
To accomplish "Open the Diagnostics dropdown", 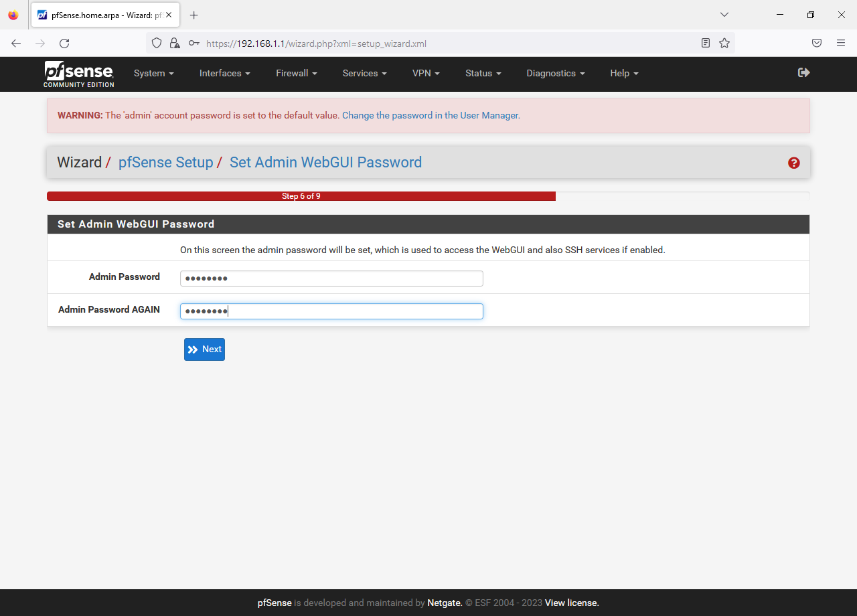I will 556,73.
